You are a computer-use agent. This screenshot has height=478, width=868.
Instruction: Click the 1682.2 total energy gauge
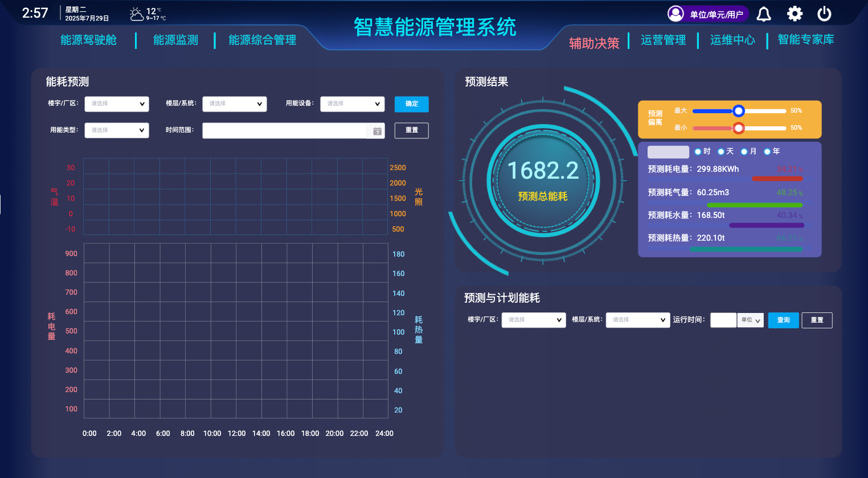(543, 180)
